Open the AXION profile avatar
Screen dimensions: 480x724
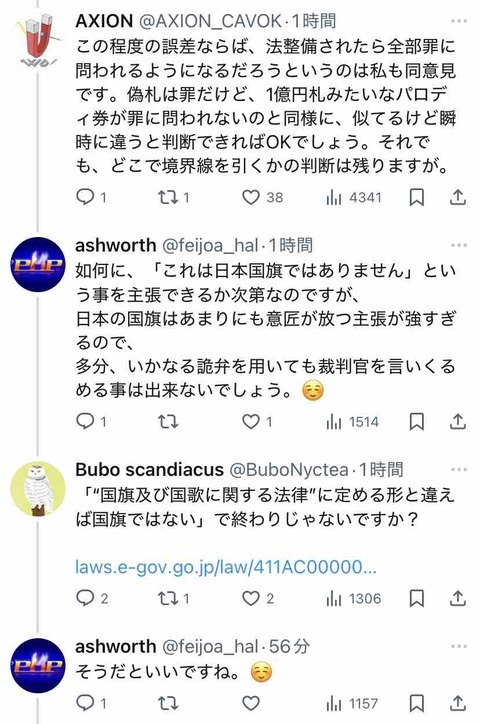[39, 41]
